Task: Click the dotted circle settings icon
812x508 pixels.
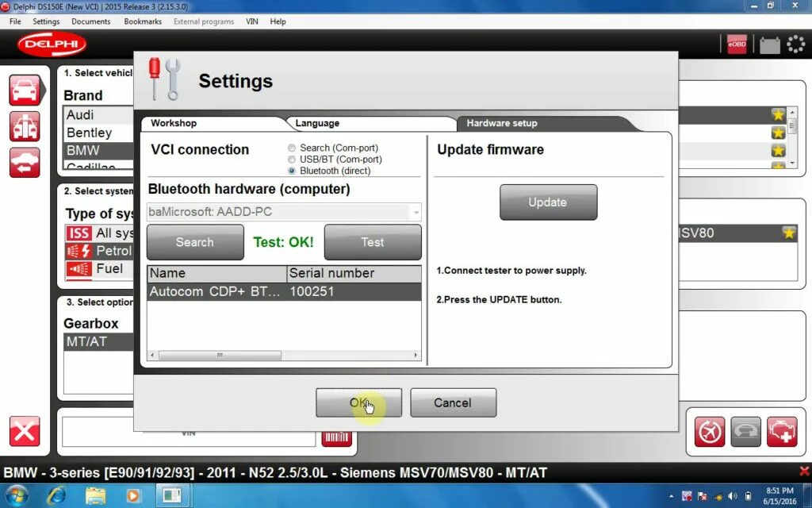Action: click(x=796, y=44)
